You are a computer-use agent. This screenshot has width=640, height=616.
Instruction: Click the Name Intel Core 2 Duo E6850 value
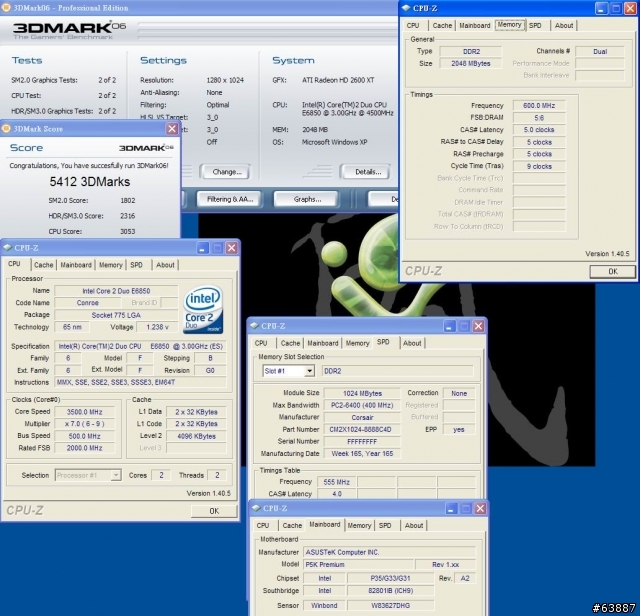click(x=116, y=291)
